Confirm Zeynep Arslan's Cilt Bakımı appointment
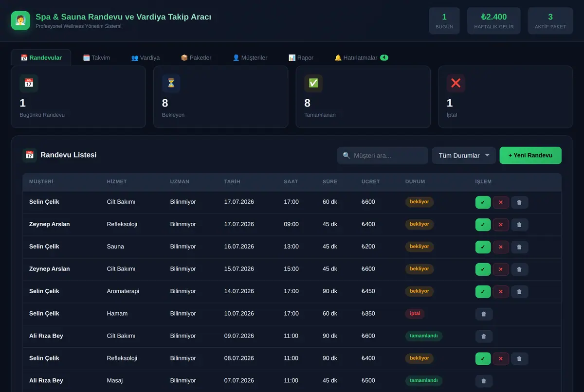This screenshot has height=392, width=584. tap(483, 269)
